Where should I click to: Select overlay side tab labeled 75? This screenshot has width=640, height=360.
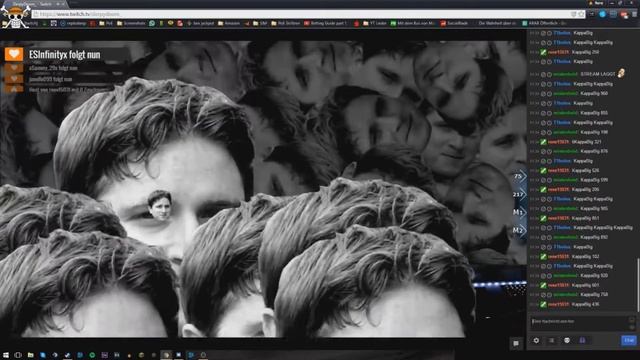coord(519,176)
